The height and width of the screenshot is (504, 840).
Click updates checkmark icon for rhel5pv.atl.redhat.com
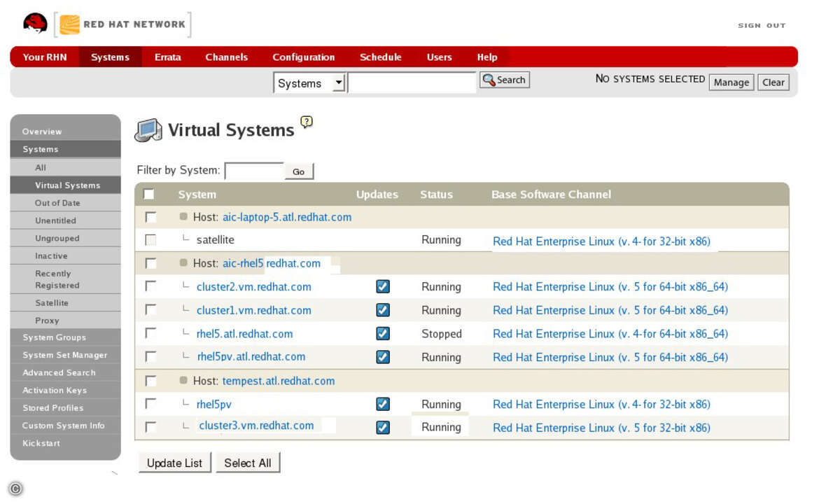click(x=383, y=357)
